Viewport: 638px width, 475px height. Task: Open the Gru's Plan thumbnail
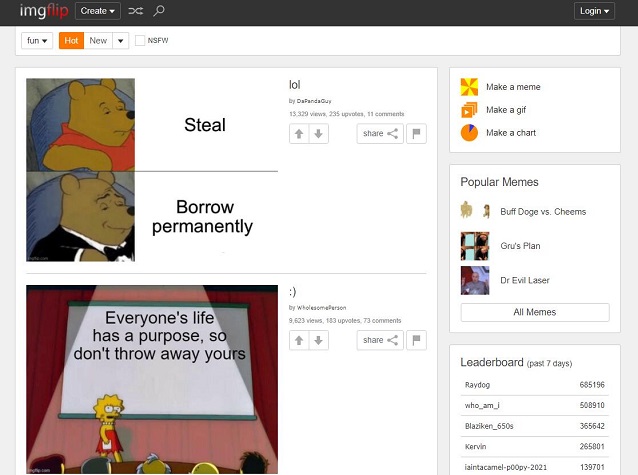tap(475, 246)
